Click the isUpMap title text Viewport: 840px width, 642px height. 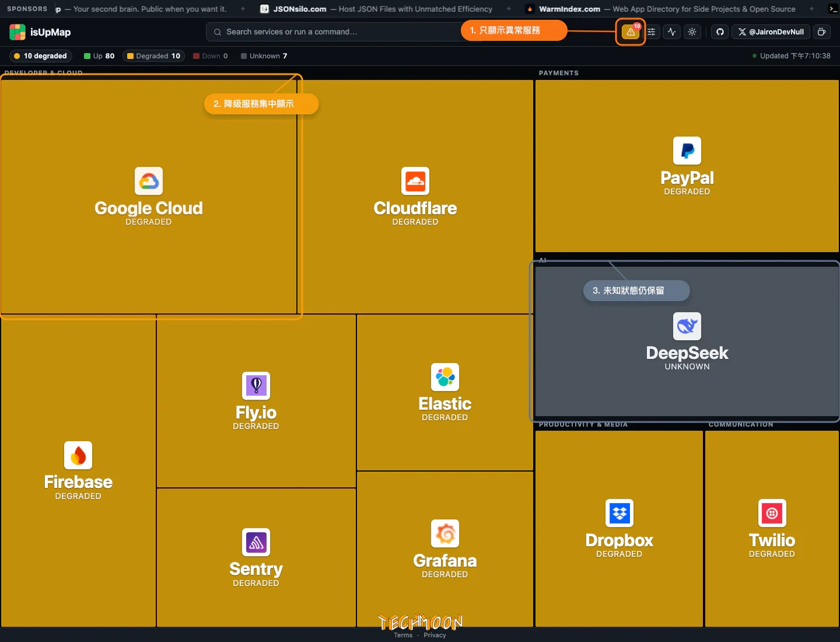click(x=50, y=32)
